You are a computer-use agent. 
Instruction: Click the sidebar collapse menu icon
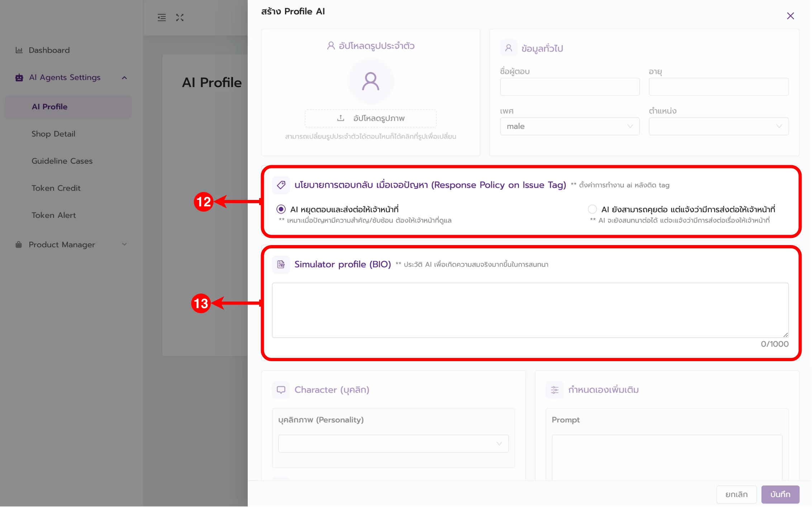pyautogui.click(x=162, y=18)
